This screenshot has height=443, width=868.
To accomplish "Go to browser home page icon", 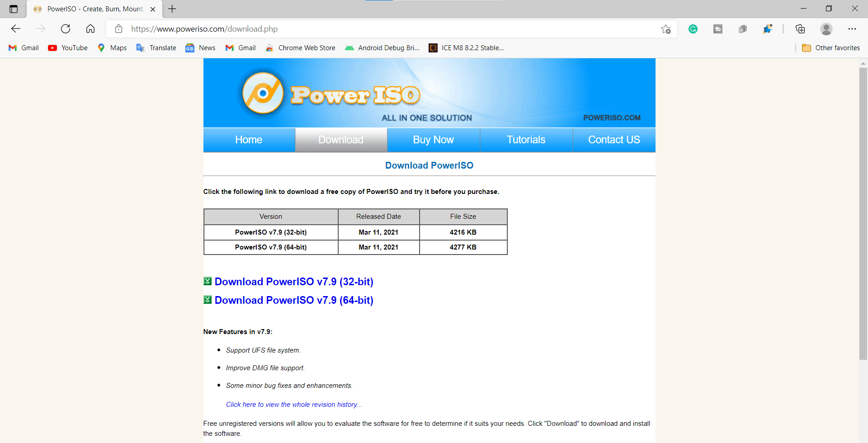I will click(x=90, y=29).
